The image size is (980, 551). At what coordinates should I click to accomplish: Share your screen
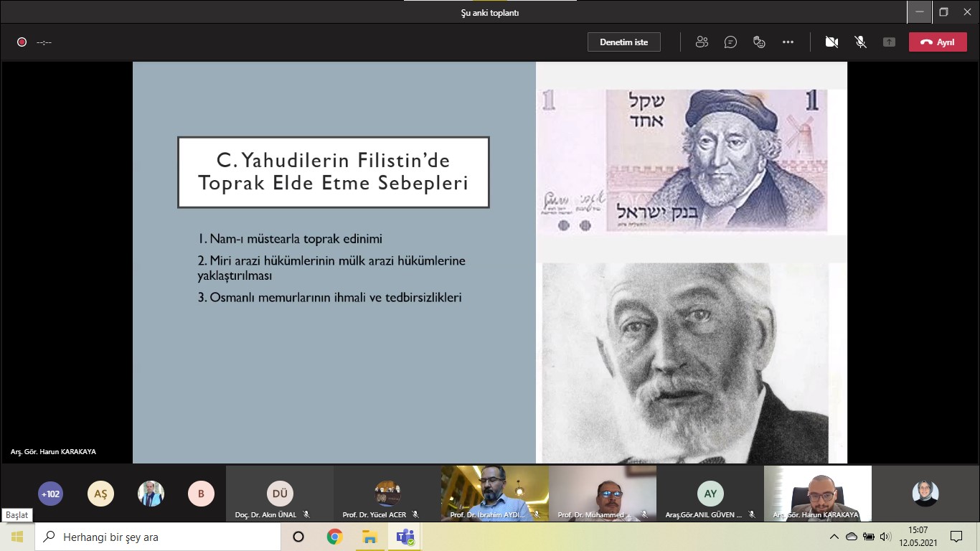pyautogui.click(x=889, y=42)
